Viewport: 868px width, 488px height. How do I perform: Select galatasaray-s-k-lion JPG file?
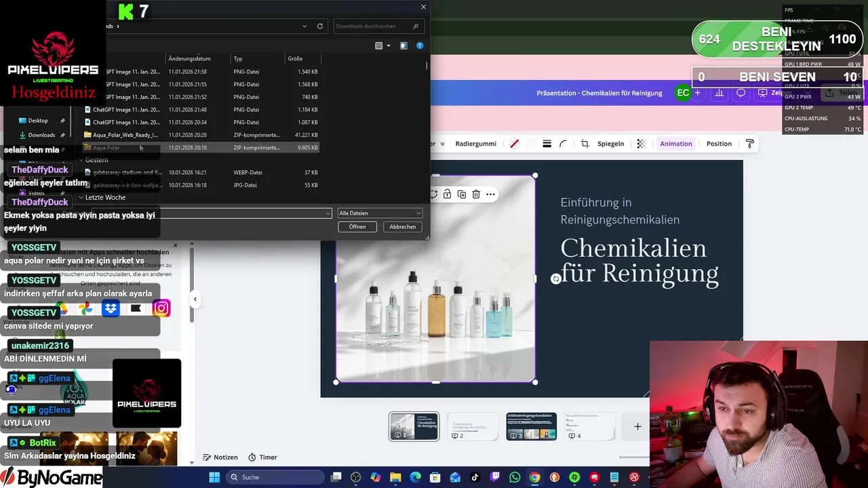pyautogui.click(x=201, y=185)
